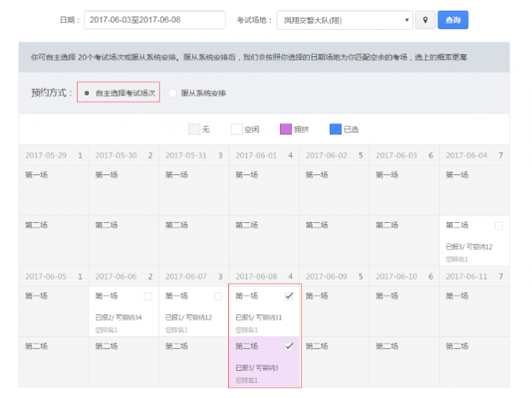This screenshot has height=398, width=532.
Task: Click 第一场 cell under 2017-06-01
Action: [264, 190]
